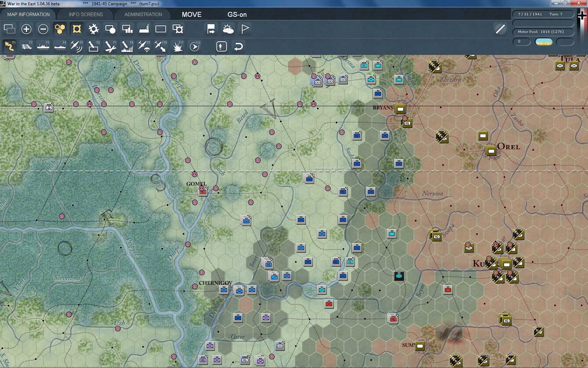Click the screen-with-bar-chart icon
588x368 pixels.
(127, 29)
